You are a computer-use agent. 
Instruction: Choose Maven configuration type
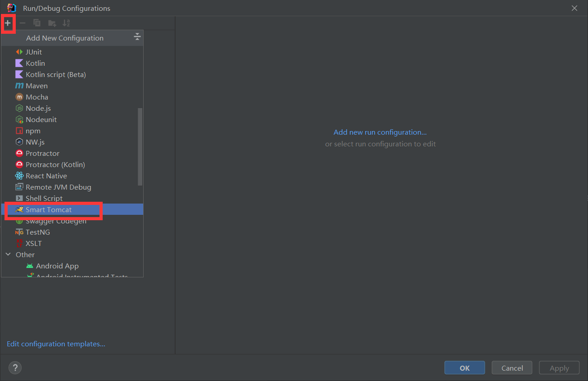pos(72,86)
